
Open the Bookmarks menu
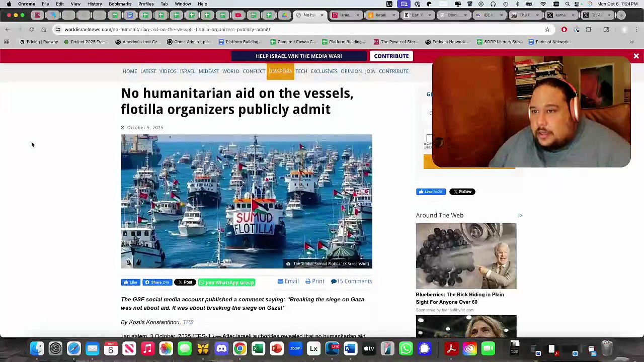[120, 4]
